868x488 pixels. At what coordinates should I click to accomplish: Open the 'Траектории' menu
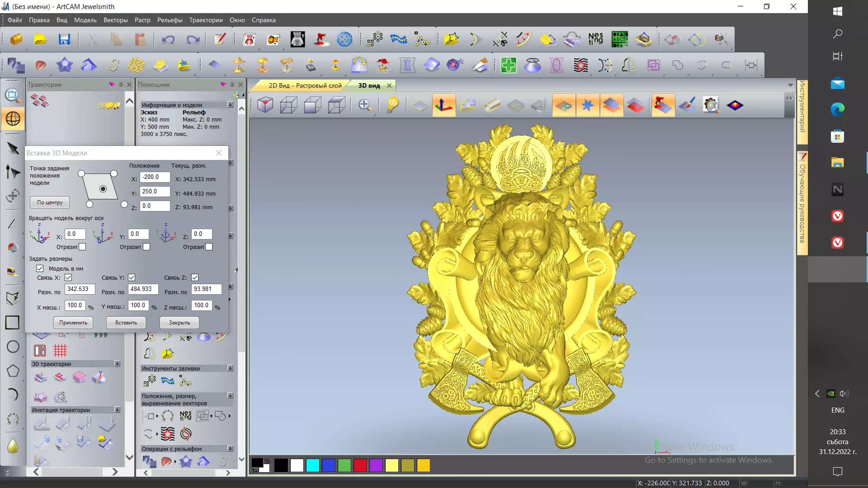click(206, 20)
